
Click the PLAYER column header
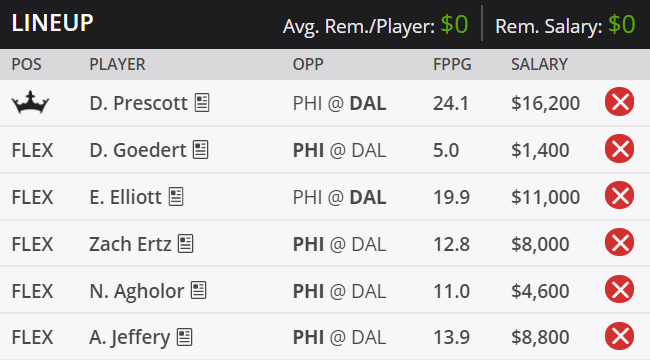point(117,64)
